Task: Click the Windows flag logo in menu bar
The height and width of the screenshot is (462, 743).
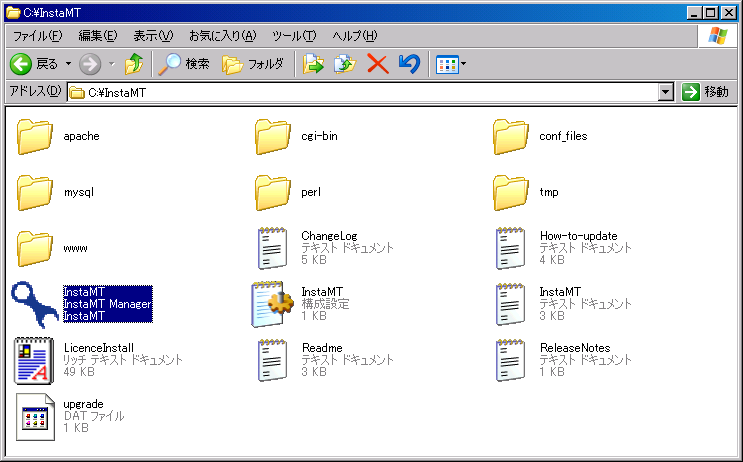Action: 717,36
